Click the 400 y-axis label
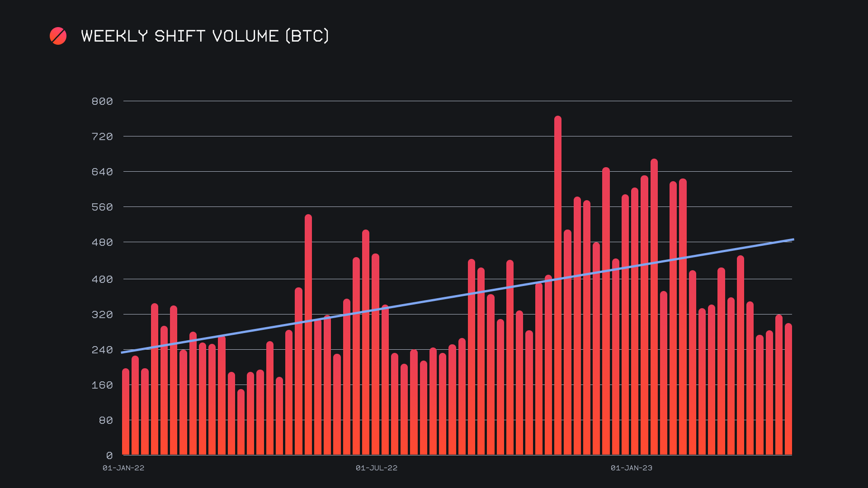This screenshot has height=488, width=868. (102, 279)
